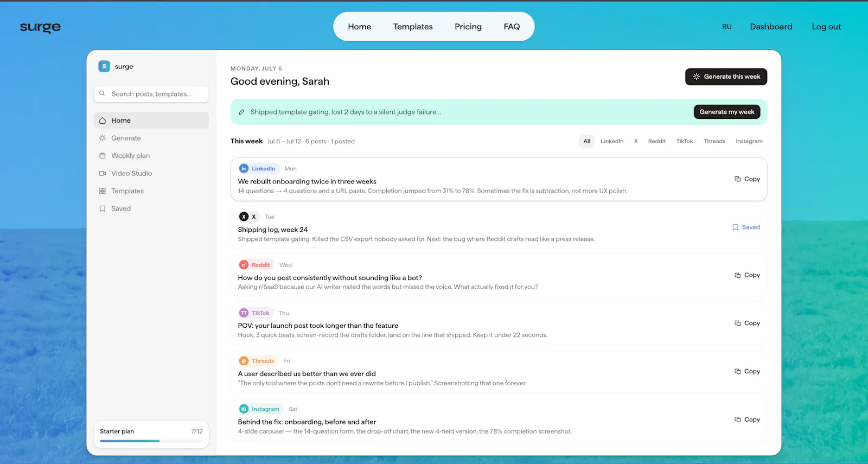The width and height of the screenshot is (868, 464).
Task: Open Templates in the top navigation
Action: coord(413,27)
